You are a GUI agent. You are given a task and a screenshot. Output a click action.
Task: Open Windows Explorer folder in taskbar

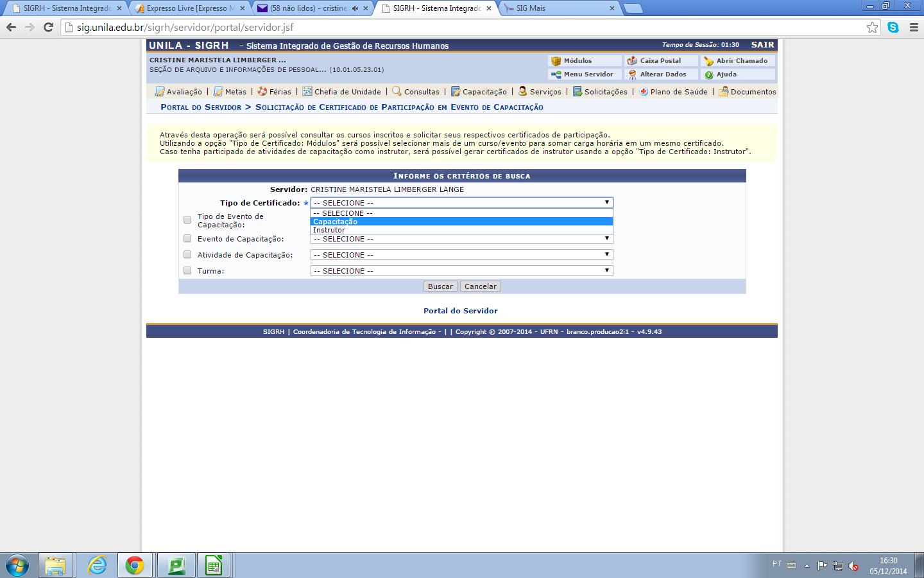55,565
